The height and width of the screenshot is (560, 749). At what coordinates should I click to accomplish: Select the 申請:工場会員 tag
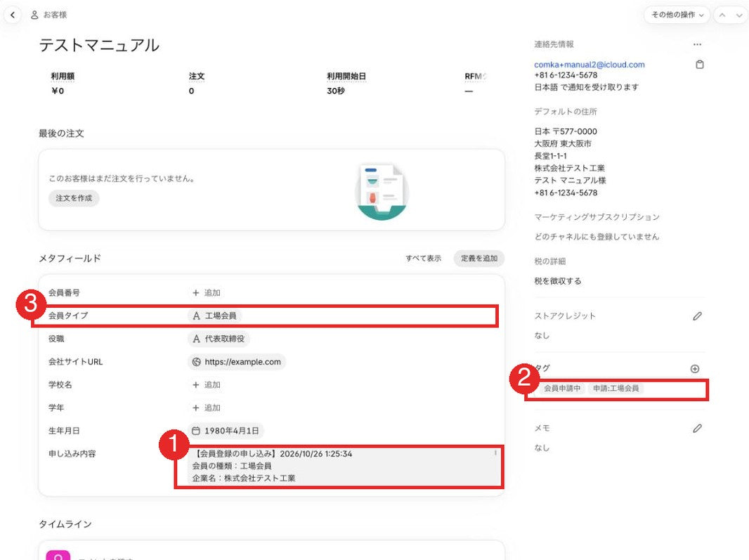[x=616, y=389]
